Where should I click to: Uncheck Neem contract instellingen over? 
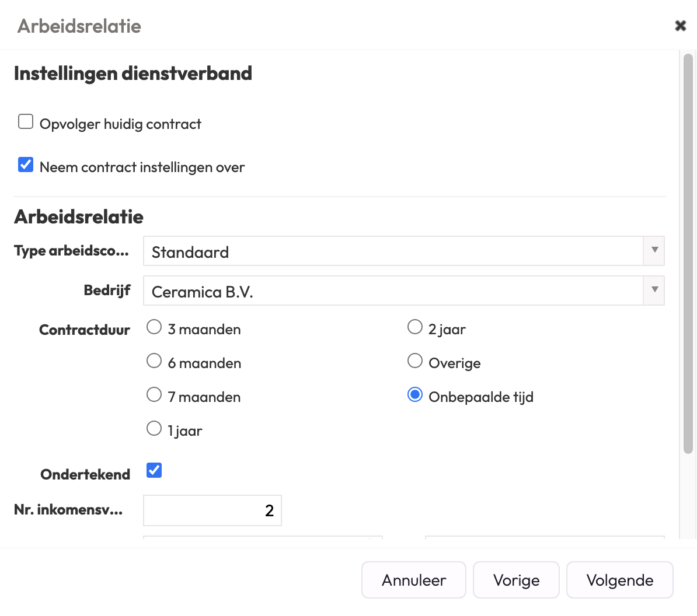pos(26,165)
